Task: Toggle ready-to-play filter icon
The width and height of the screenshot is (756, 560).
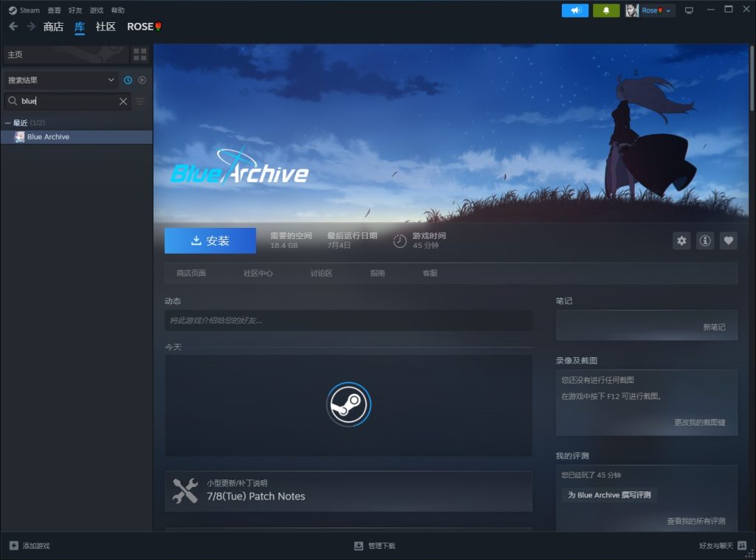Action: 142,80
